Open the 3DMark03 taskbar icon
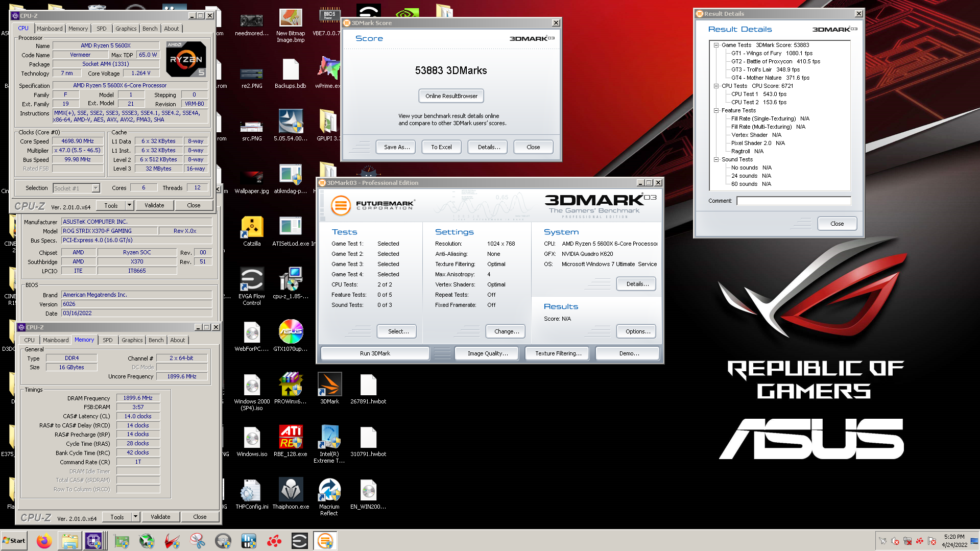The height and width of the screenshot is (551, 980). pyautogui.click(x=325, y=541)
